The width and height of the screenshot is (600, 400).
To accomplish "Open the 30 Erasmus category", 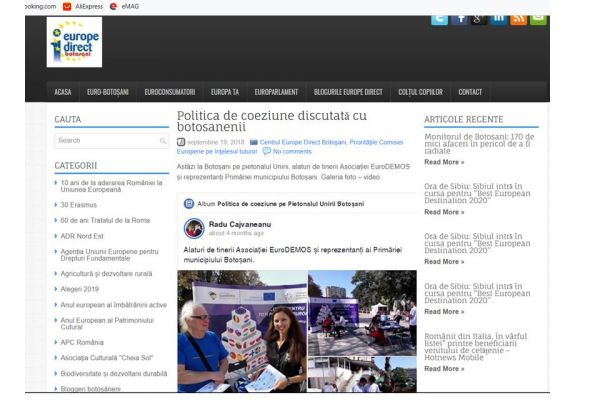I will coord(78,205).
